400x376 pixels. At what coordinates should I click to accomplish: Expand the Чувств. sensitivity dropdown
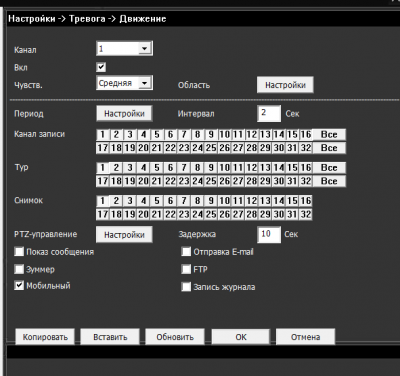(124, 83)
